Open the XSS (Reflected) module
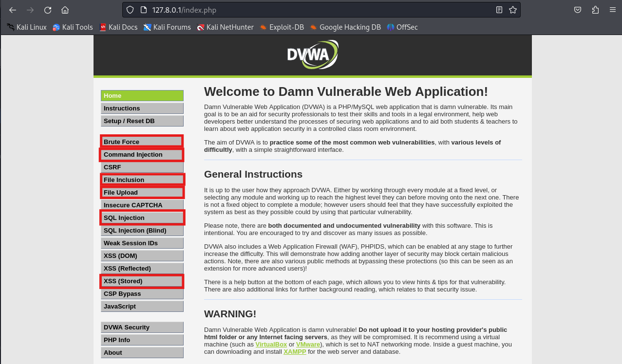Viewport: 622px width, 364px height. pyautogui.click(x=142, y=269)
